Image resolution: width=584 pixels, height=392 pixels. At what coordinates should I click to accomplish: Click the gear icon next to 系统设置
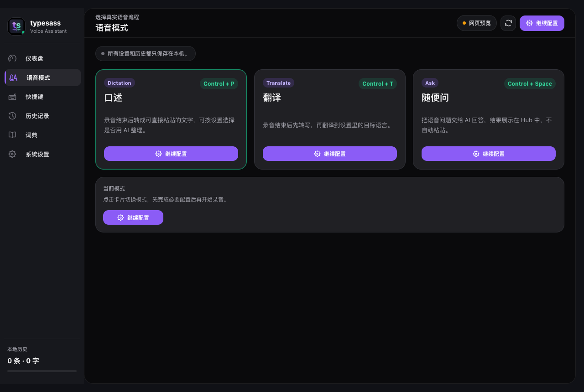click(x=12, y=154)
